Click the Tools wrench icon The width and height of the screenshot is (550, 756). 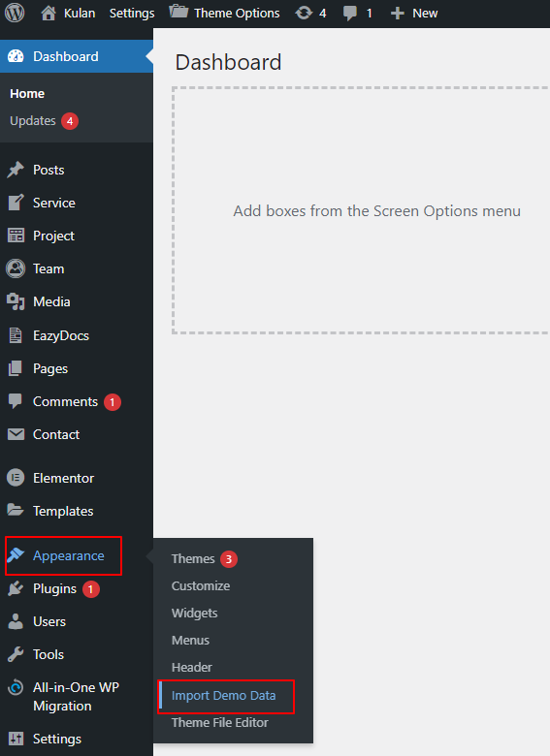tap(16, 654)
